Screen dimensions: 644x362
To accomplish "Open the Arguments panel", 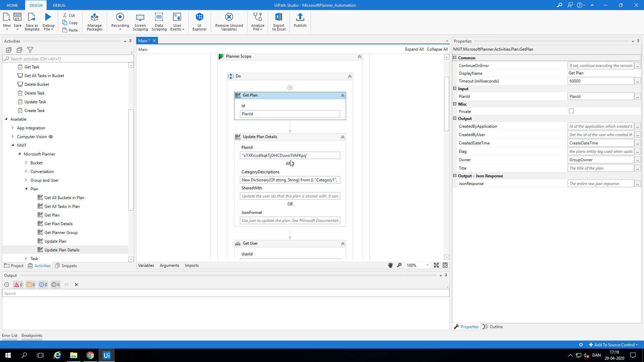I will point(169,265).
